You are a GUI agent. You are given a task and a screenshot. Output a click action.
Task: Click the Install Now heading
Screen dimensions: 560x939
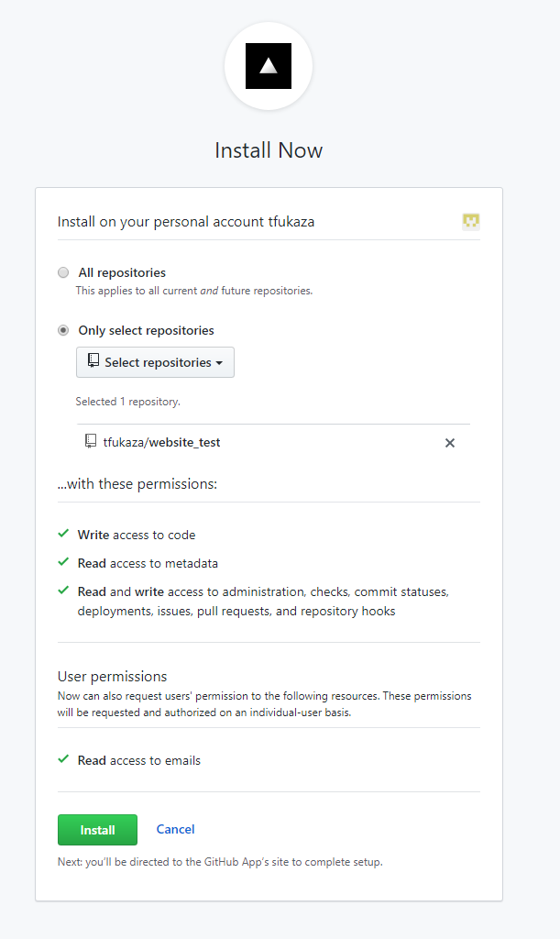click(269, 150)
